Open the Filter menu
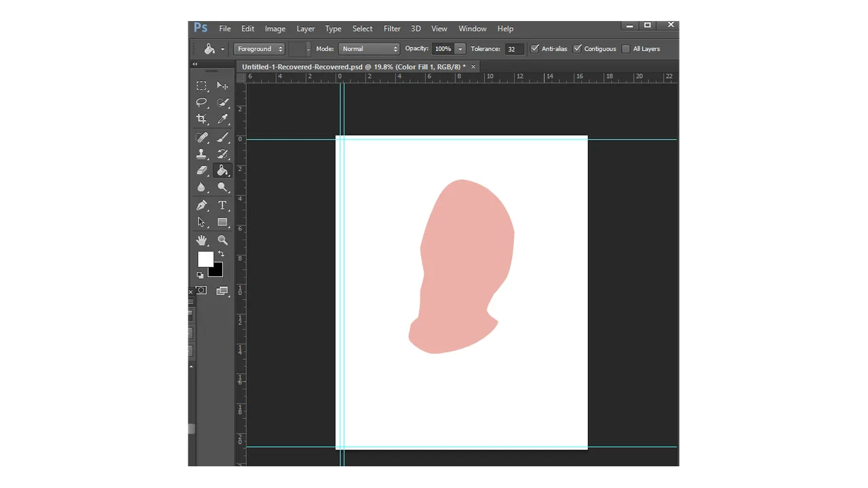 click(x=392, y=28)
